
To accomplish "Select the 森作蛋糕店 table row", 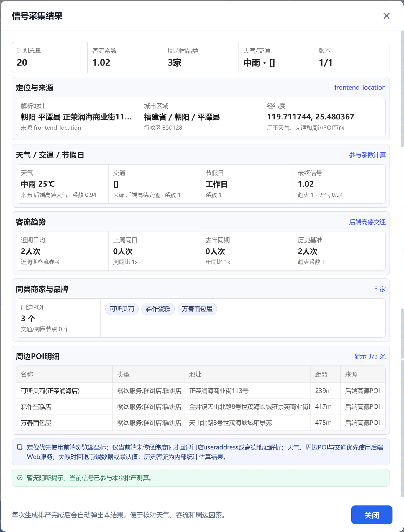I will click(x=201, y=407).
